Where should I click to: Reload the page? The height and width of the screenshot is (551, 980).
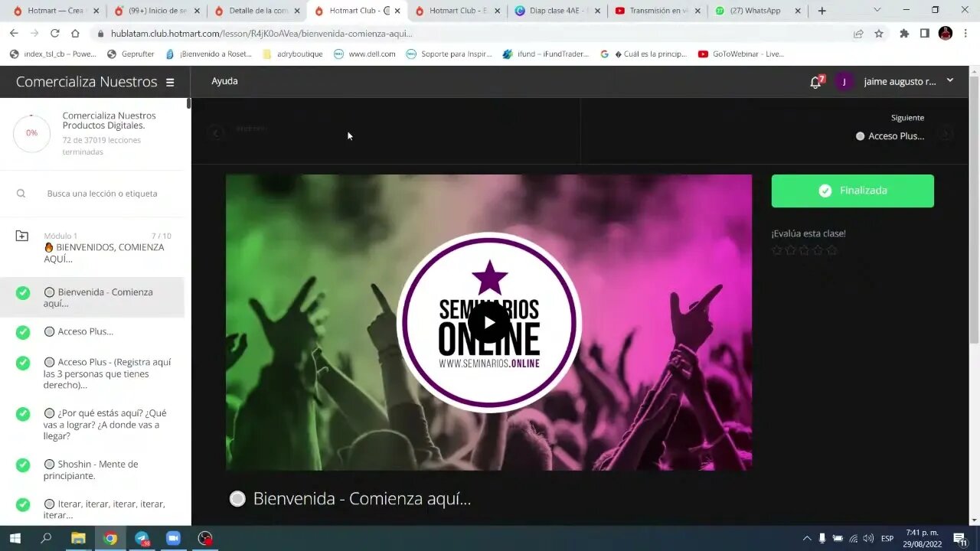click(x=55, y=34)
